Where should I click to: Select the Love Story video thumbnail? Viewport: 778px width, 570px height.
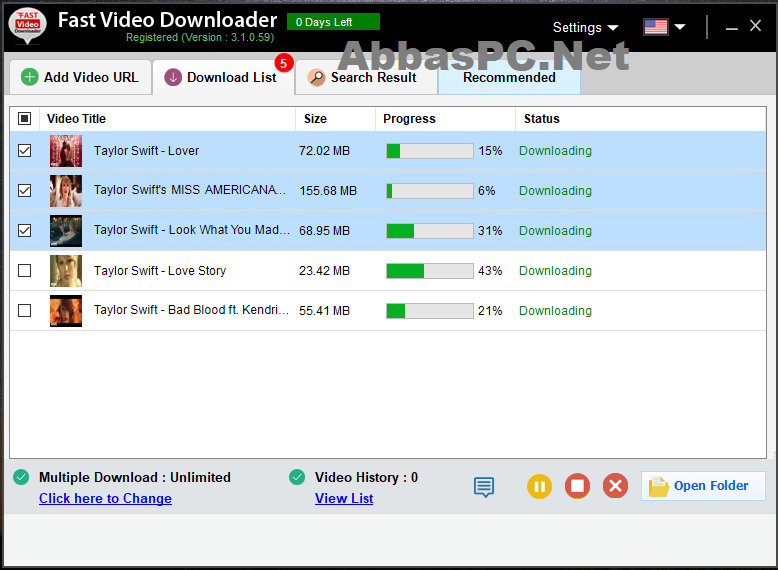tap(66, 271)
